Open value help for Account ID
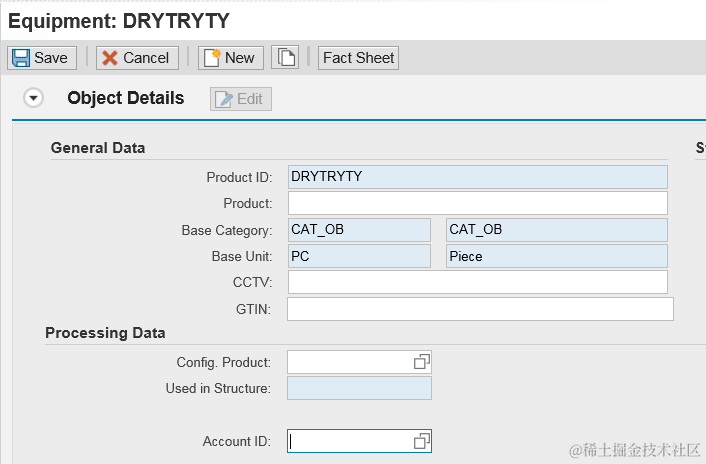706x464 pixels. (x=422, y=441)
